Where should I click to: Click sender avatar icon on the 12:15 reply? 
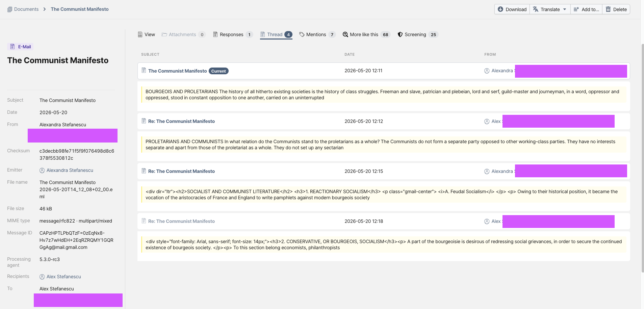(x=487, y=172)
